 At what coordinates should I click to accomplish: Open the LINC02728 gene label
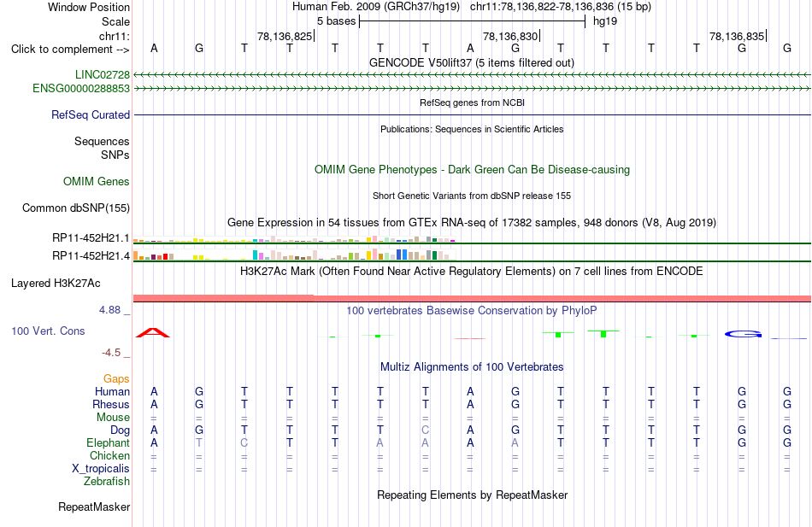click(103, 74)
